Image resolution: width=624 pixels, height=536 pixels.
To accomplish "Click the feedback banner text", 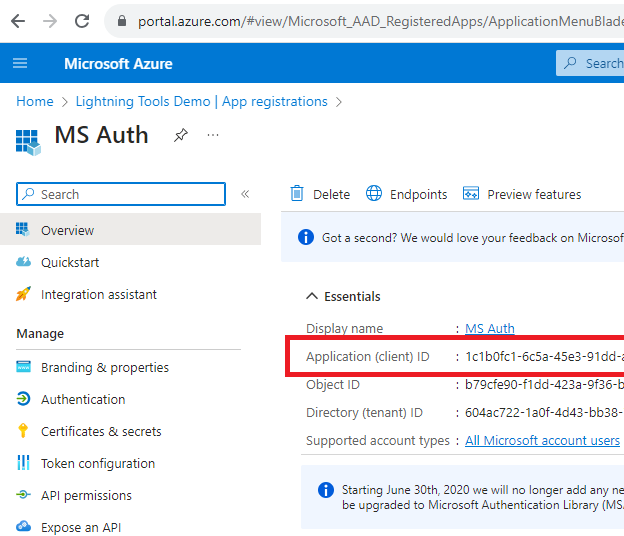I will pyautogui.click(x=472, y=238).
